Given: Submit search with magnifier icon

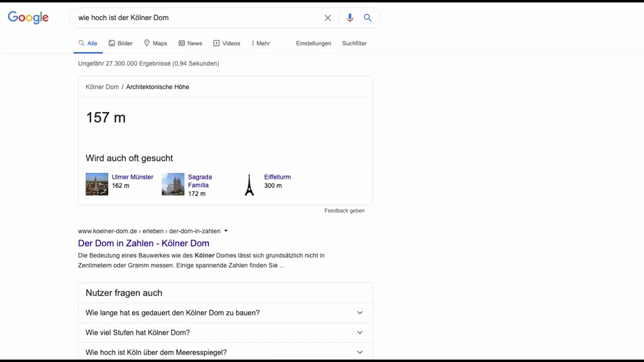Looking at the screenshot, I should click(x=368, y=18).
